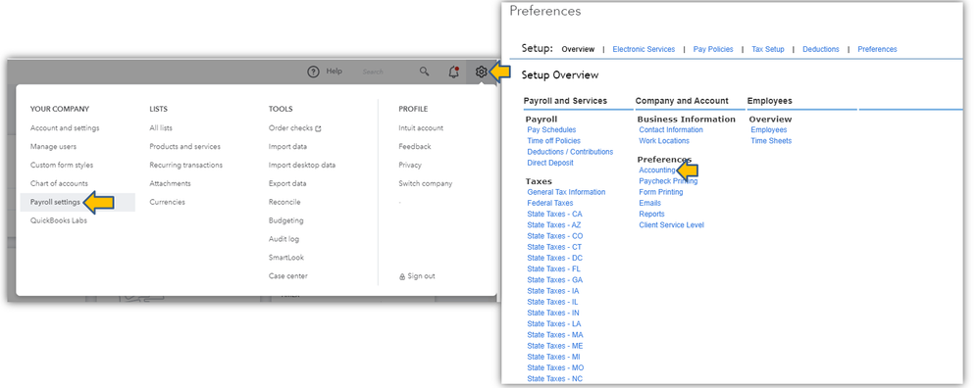This screenshot has width=980, height=388.
Task: Open the notifications bell icon
Action: pyautogui.click(x=454, y=72)
